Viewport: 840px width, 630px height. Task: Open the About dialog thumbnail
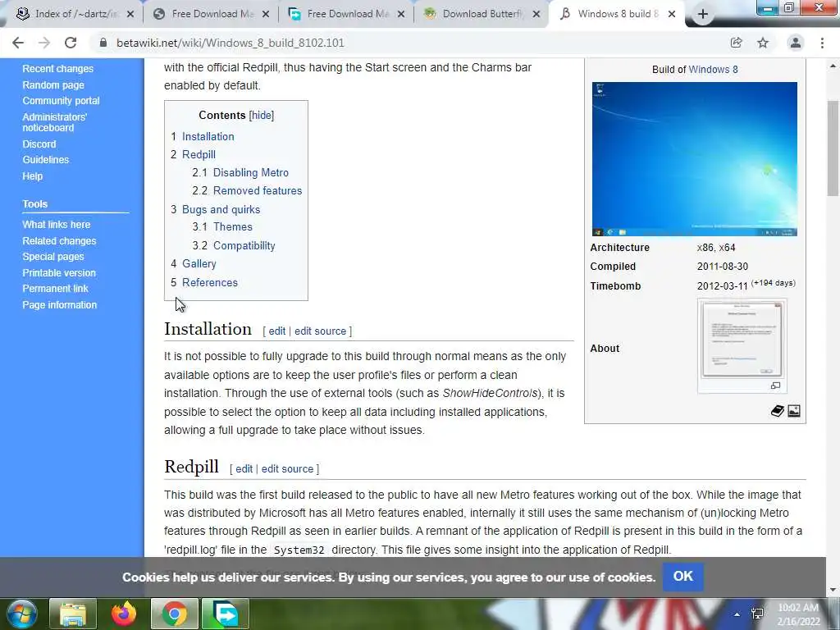point(742,340)
